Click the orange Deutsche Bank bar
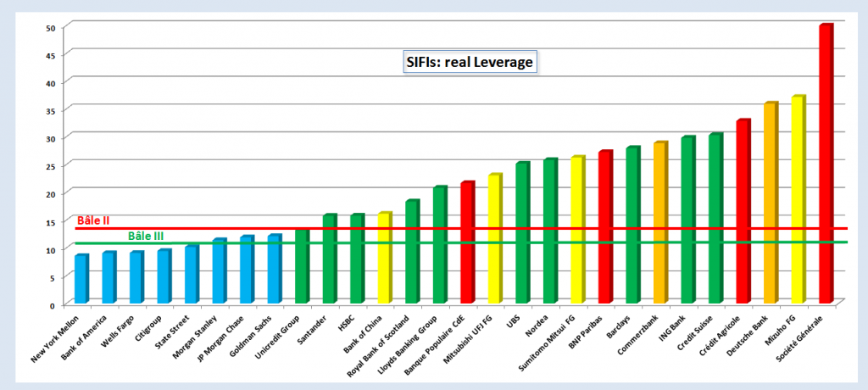Viewport: 868px width, 390px height. pos(771,203)
